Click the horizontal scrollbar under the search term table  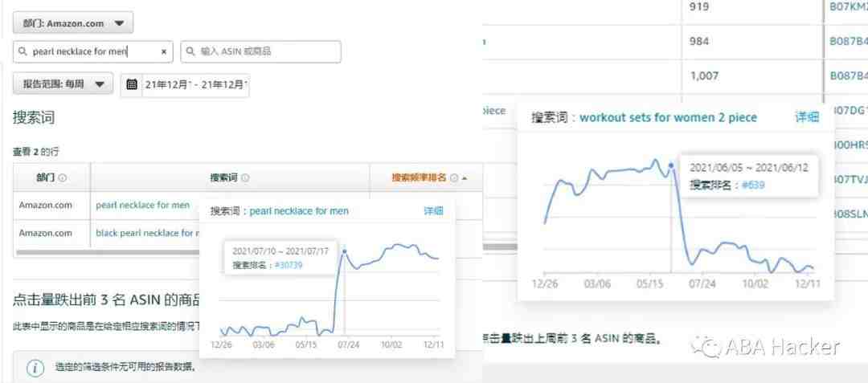pos(108,253)
